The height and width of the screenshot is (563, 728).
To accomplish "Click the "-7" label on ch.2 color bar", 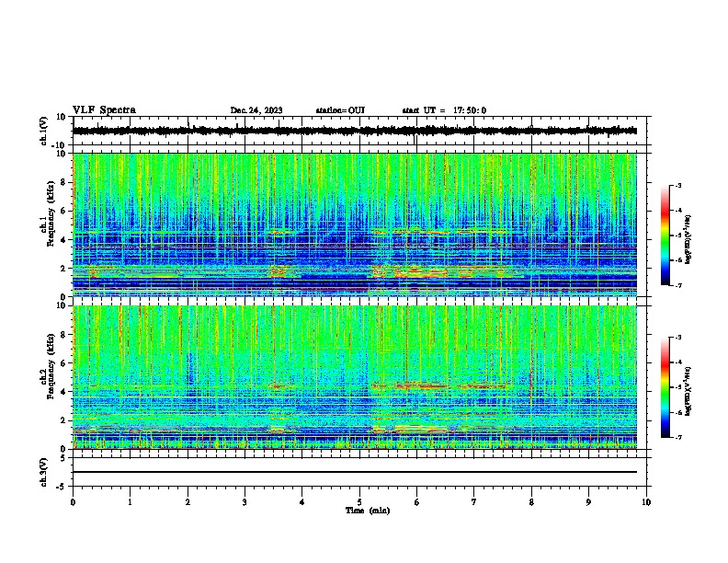I will tap(677, 437).
